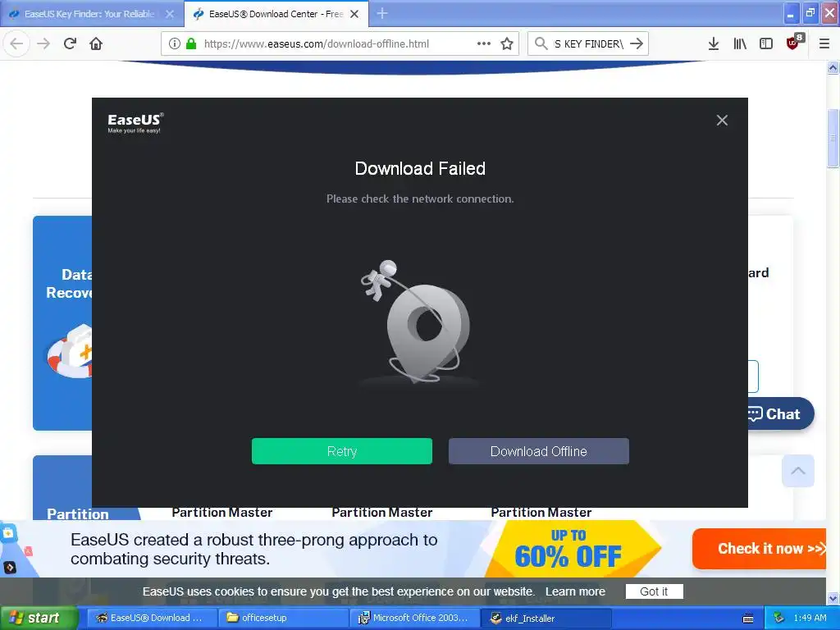
Task: Click the system tray network icon
Action: 779,618
